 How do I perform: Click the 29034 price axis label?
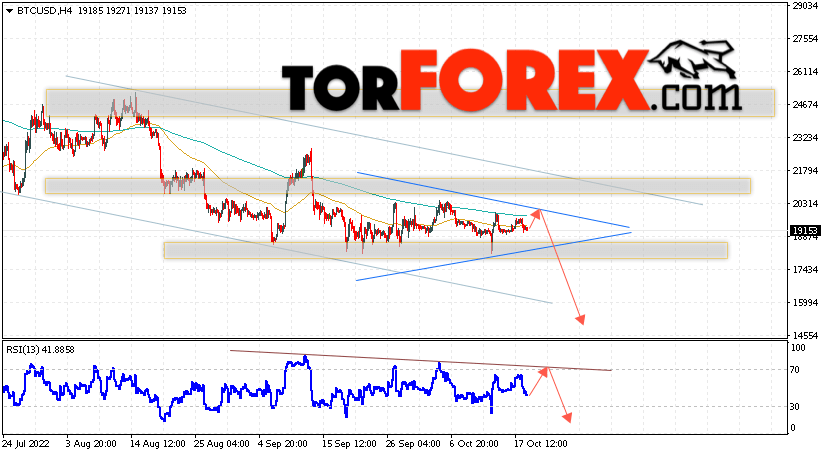(805, 6)
